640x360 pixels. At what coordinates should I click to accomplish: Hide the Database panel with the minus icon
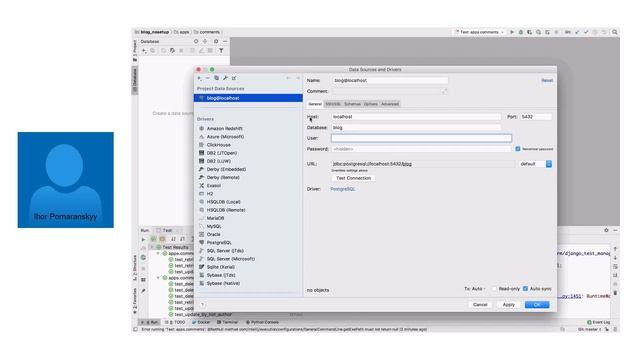[225, 41]
